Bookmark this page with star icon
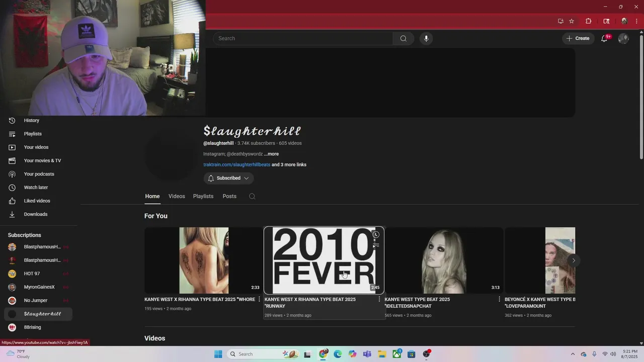Screen dimensions: 644x362 (572, 21)
